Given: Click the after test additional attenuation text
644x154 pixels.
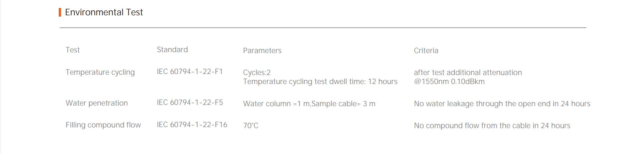Looking at the screenshot, I should click(467, 73).
